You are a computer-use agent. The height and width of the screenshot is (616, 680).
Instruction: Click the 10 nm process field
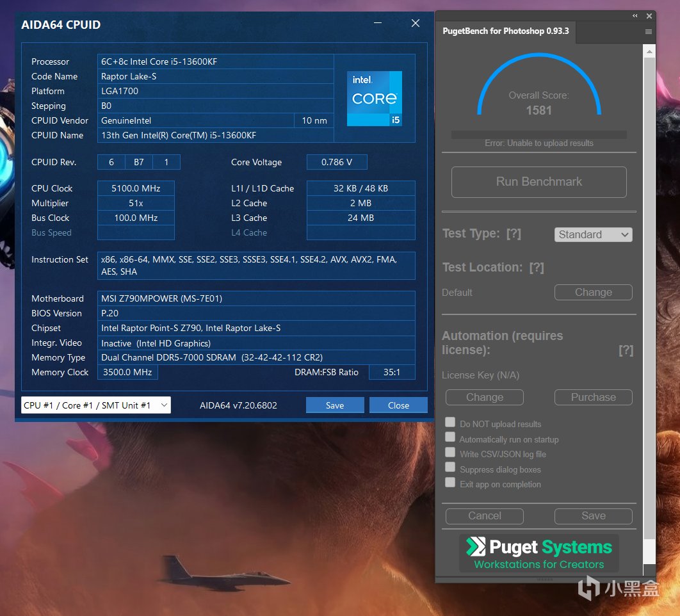[314, 120]
